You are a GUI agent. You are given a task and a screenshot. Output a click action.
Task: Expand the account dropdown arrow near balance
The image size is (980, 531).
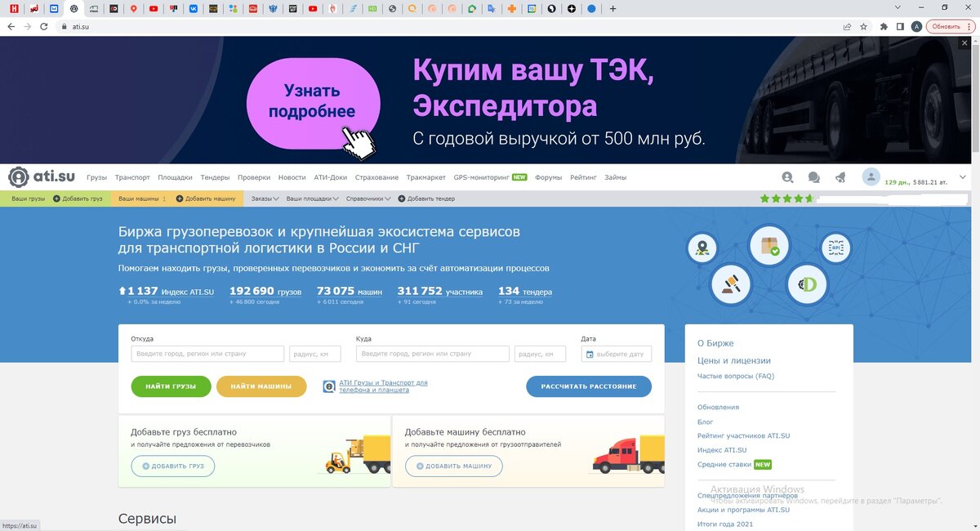[x=963, y=177]
